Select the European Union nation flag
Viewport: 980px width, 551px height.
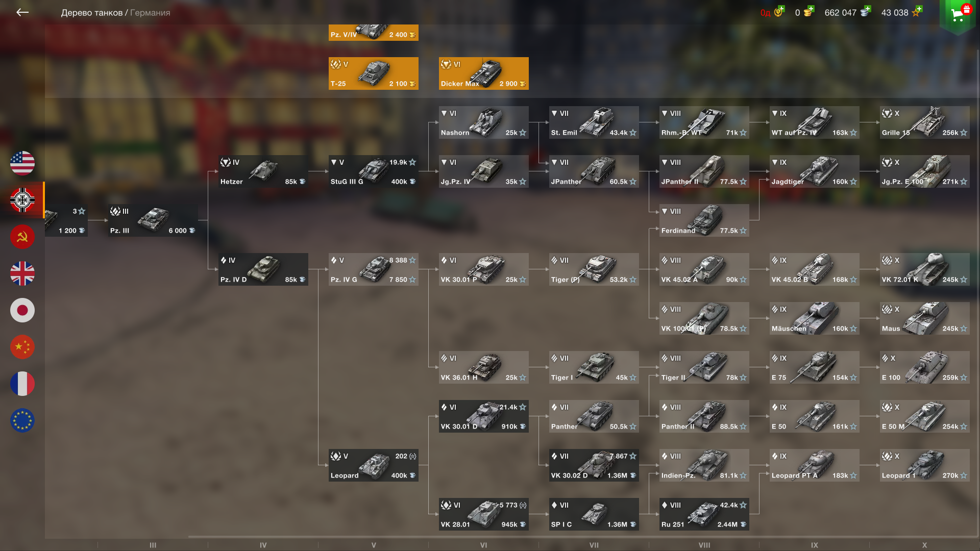[22, 420]
